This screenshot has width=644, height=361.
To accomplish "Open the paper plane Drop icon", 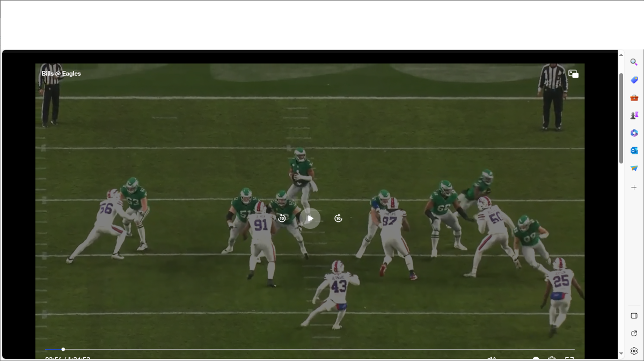I will click(x=634, y=169).
